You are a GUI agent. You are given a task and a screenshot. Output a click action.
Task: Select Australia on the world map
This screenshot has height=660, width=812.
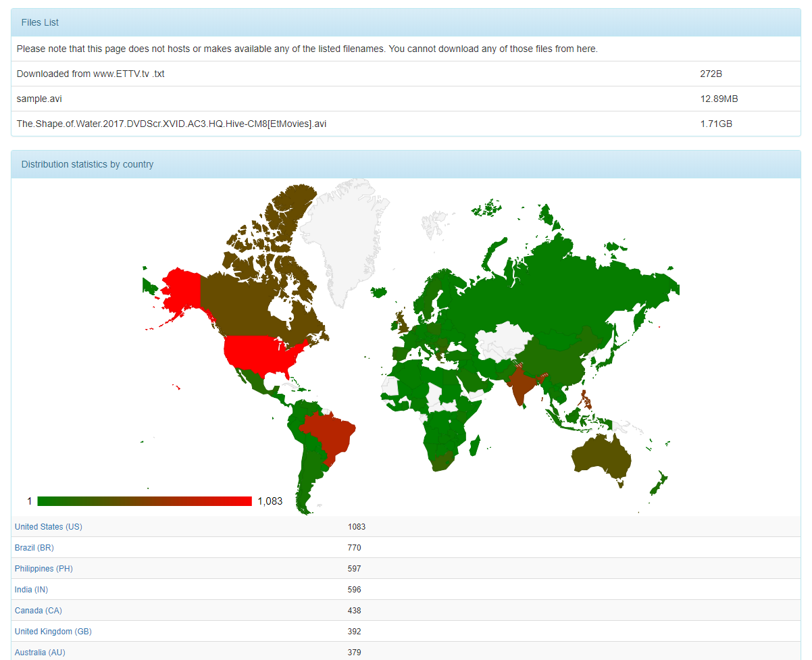pos(599,458)
